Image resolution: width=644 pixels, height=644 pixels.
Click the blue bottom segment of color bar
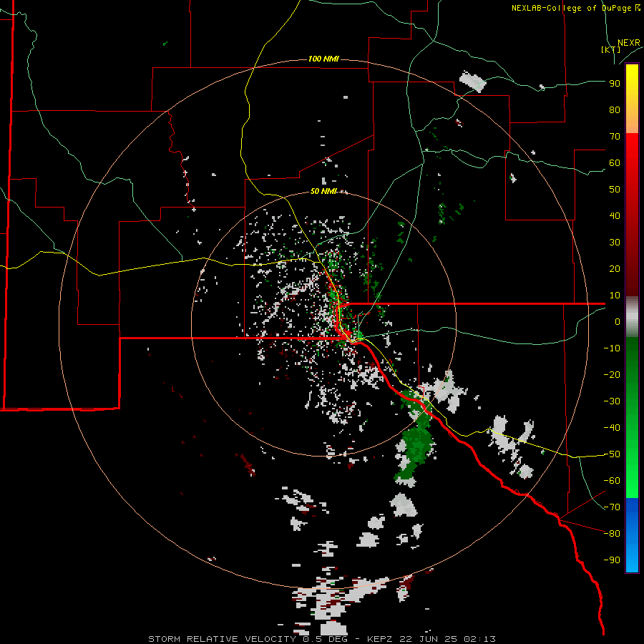coord(632,535)
